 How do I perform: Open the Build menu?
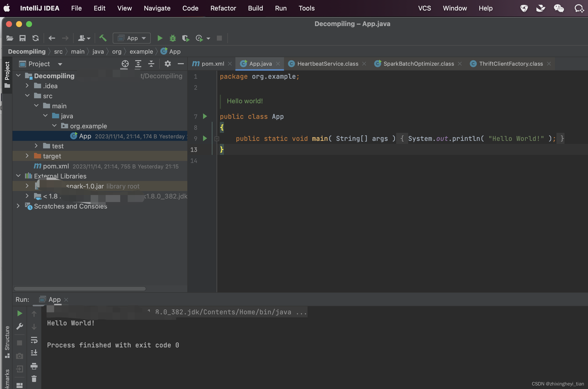pyautogui.click(x=255, y=8)
